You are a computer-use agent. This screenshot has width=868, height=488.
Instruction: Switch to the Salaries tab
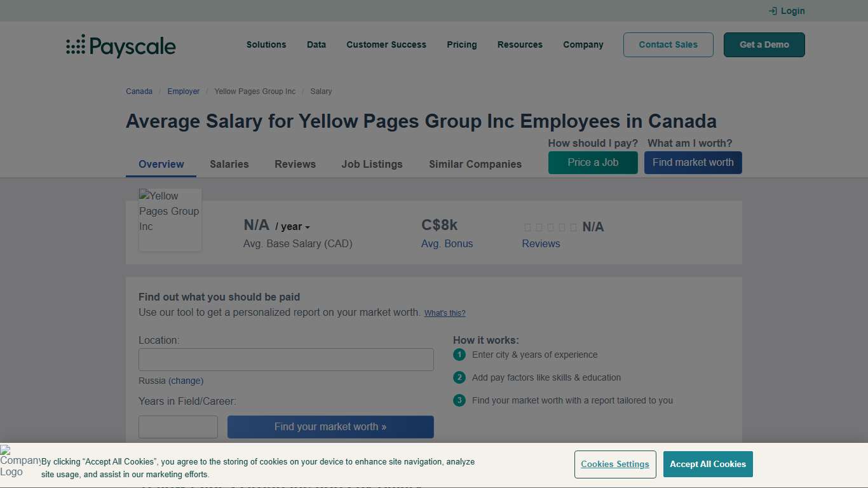(x=229, y=164)
